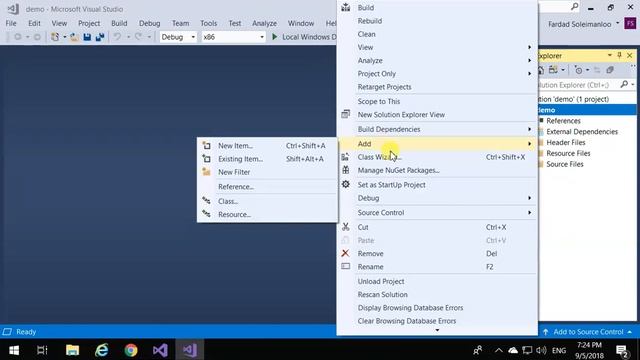Open Chrome from taskbar
The image size is (640, 360).
click(131, 350)
